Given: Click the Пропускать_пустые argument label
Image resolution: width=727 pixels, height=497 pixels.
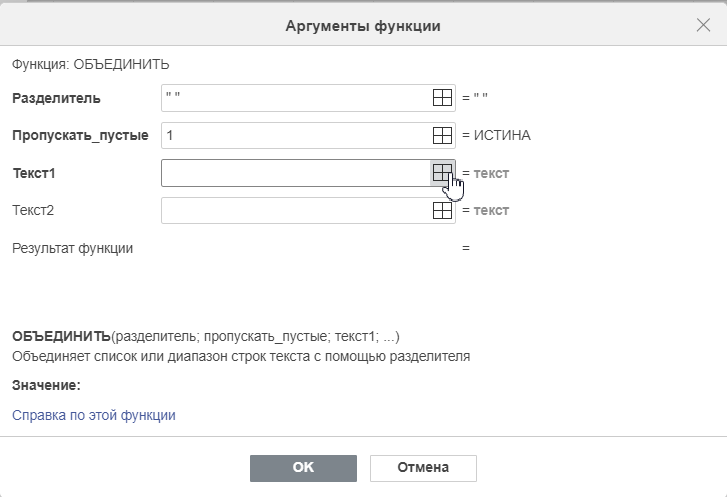Looking at the screenshot, I should point(80,135).
